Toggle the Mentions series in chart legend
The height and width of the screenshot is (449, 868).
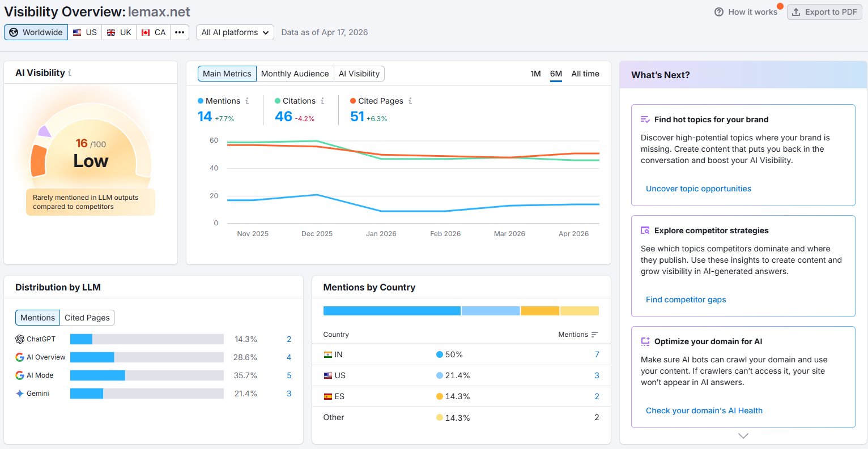(219, 101)
